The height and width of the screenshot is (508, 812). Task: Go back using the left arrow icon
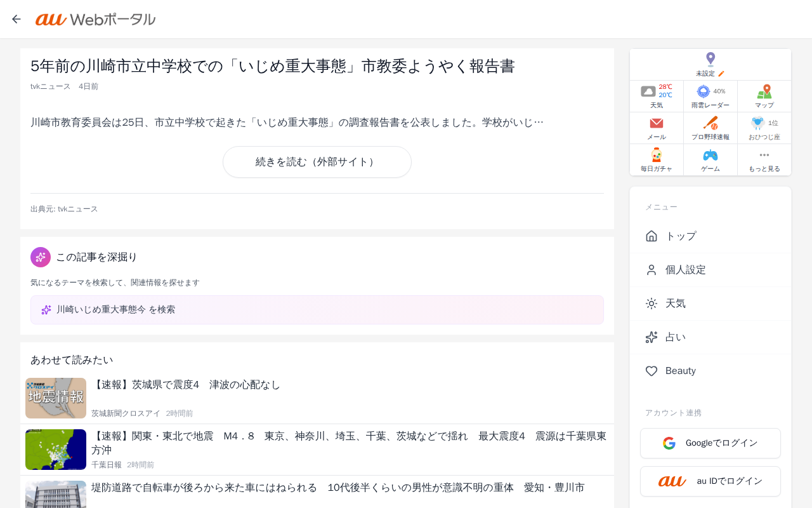pos(16,19)
